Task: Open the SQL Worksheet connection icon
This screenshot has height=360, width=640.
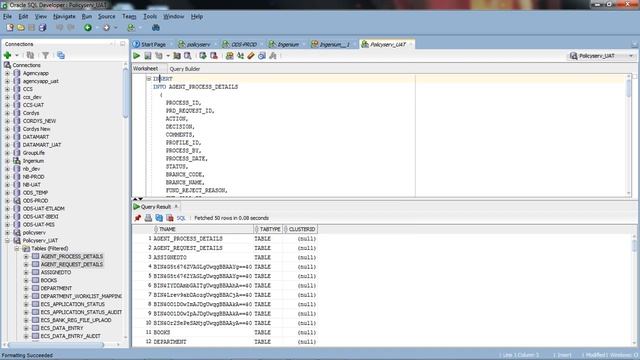Action: click(131, 27)
